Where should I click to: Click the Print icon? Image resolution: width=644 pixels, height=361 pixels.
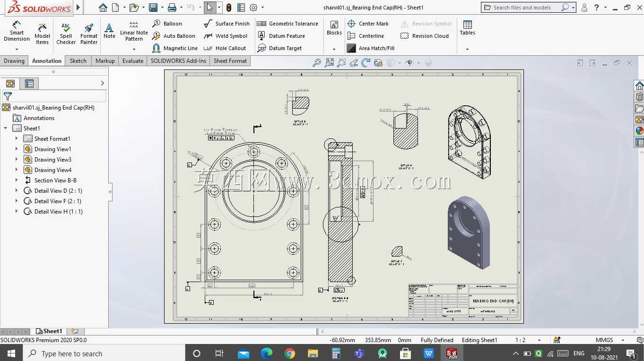tap(172, 8)
